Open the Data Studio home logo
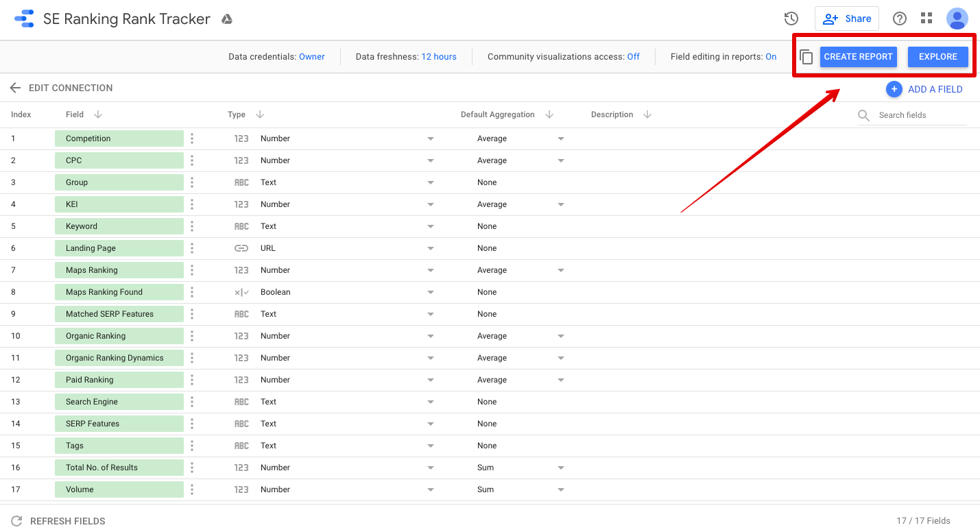 pyautogui.click(x=24, y=19)
